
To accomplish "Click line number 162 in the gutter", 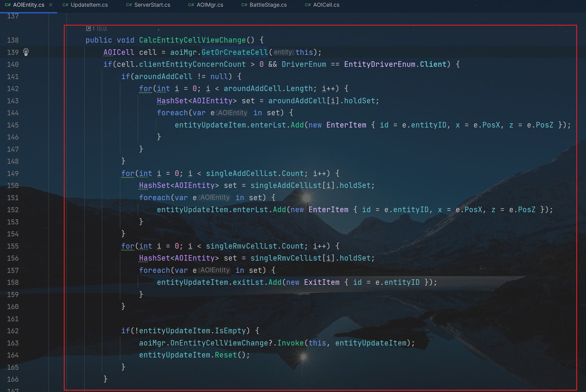I will coord(13,331).
